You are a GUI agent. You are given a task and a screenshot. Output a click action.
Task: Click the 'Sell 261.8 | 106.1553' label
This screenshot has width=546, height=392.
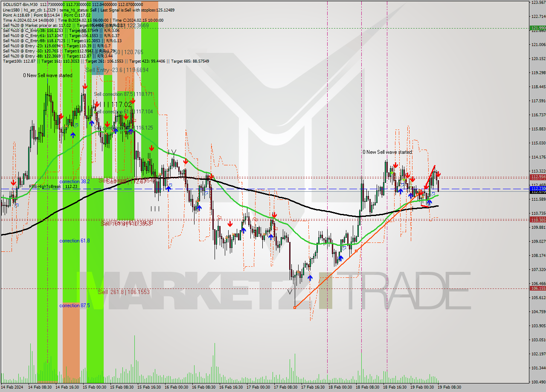tap(124, 292)
